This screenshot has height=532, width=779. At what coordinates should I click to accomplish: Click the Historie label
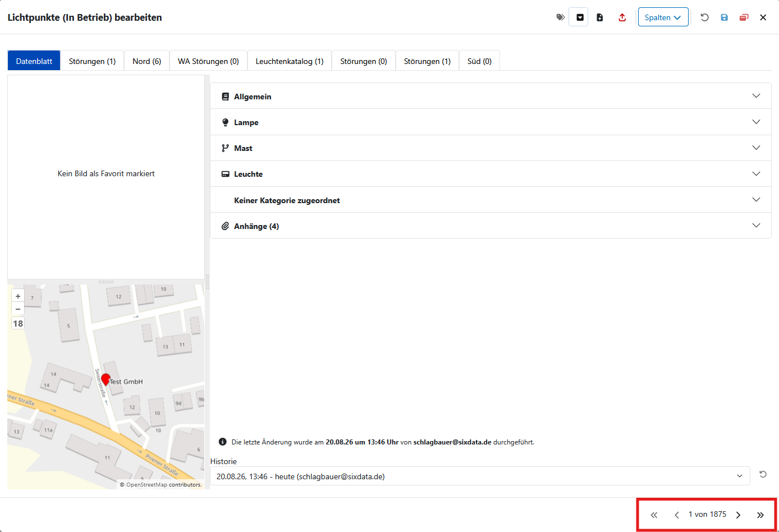[223, 461]
